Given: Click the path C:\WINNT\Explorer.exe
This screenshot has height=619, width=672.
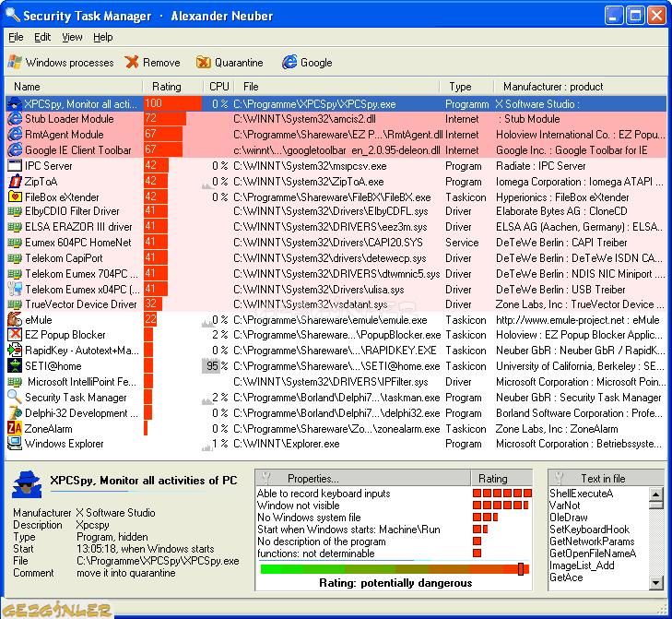Looking at the screenshot, I should tap(287, 444).
